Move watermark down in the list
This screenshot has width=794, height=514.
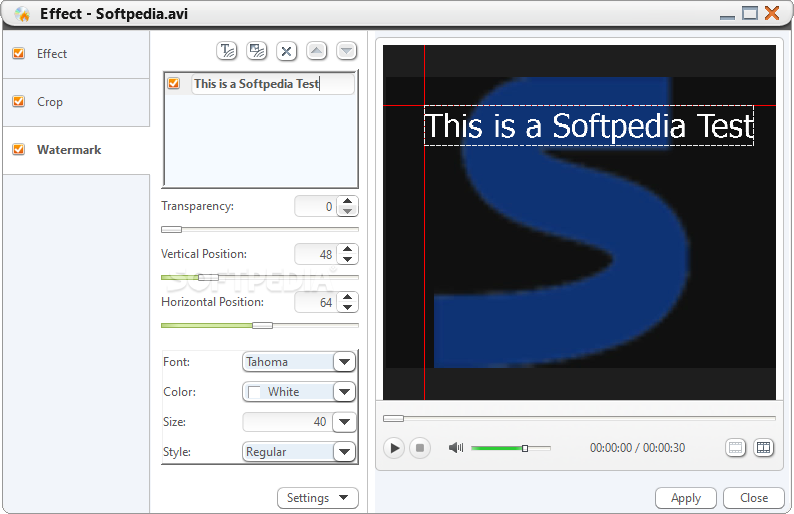[x=346, y=51]
